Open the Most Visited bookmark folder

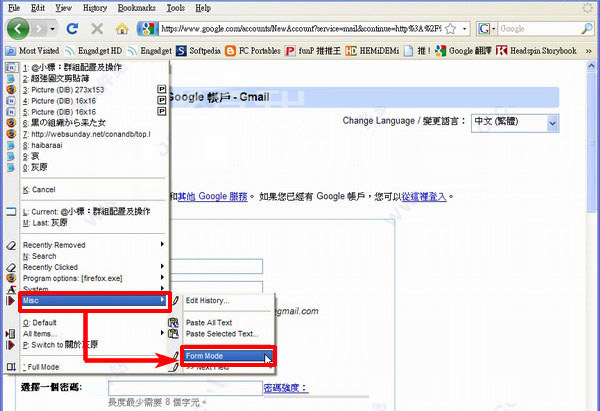click(x=32, y=51)
